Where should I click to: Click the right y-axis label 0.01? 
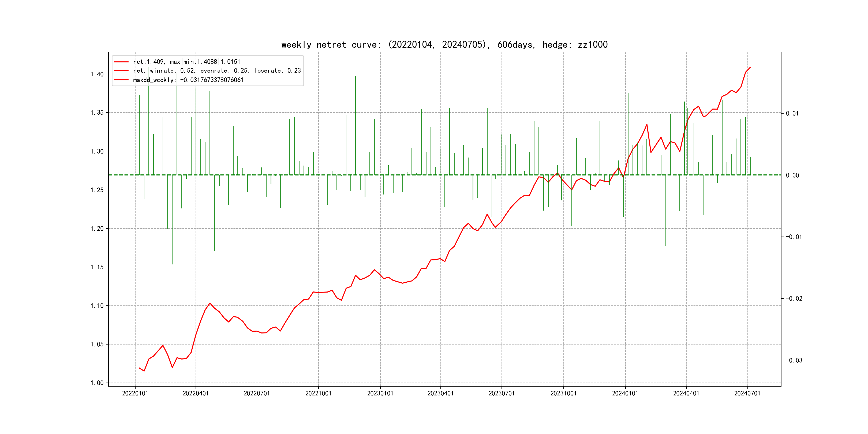tap(792, 113)
